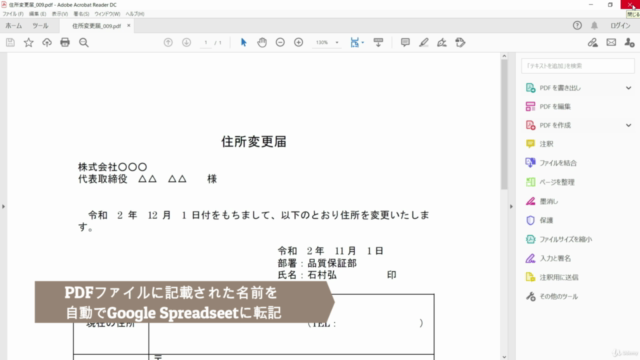Go to next page arrow
This screenshot has height=360, width=640.
(x=187, y=42)
